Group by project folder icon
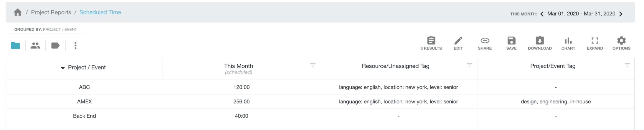This screenshot has width=644, height=130. pyautogui.click(x=16, y=46)
